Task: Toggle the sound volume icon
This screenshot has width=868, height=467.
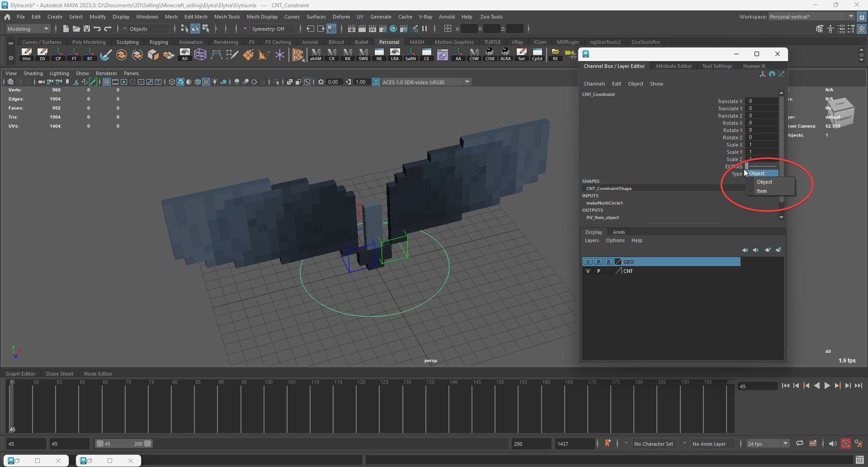Action: coord(833,443)
